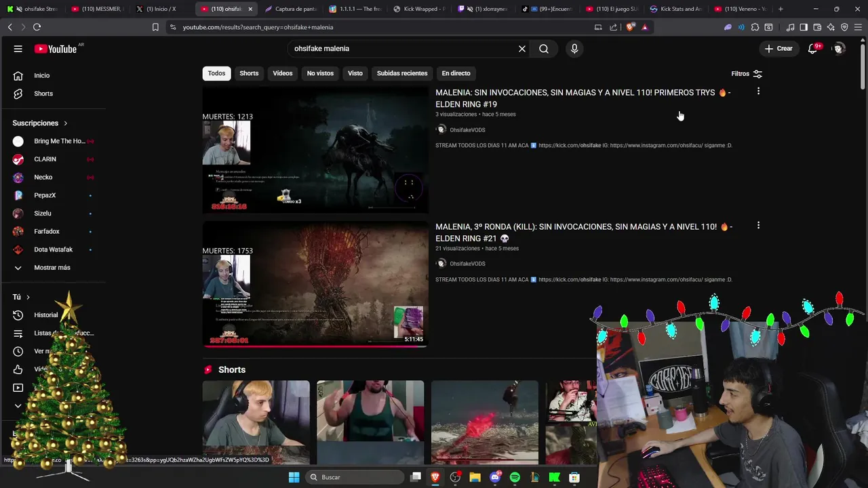The image size is (868, 488).
Task: Open the Filtros panel
Action: coord(747,73)
